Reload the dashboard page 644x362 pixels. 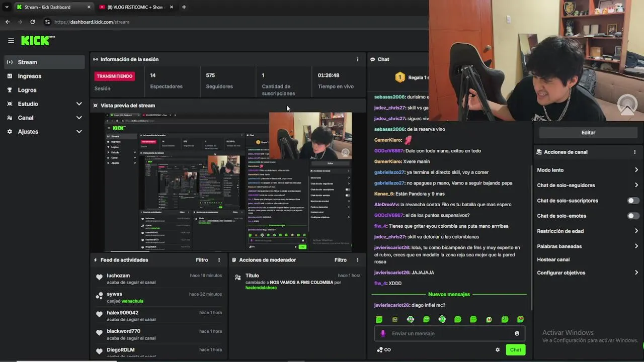click(33, 22)
